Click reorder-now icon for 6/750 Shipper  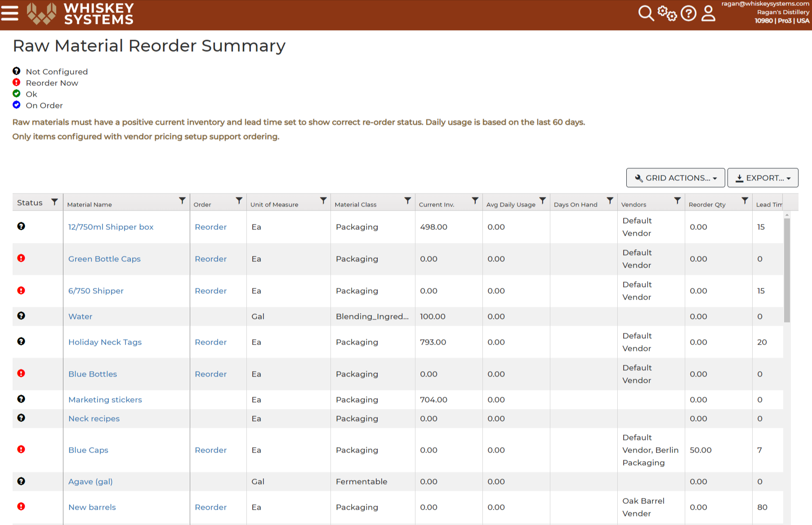point(21,291)
